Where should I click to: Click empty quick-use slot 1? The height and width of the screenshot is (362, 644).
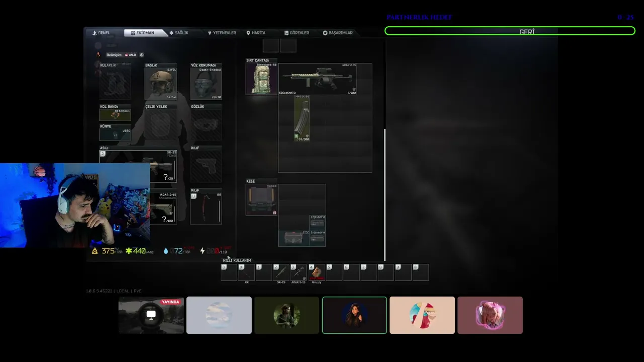click(264, 272)
